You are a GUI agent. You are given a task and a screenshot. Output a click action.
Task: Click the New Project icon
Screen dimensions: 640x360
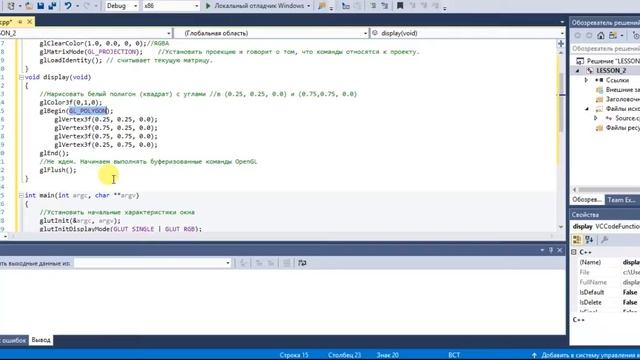click(11, 6)
